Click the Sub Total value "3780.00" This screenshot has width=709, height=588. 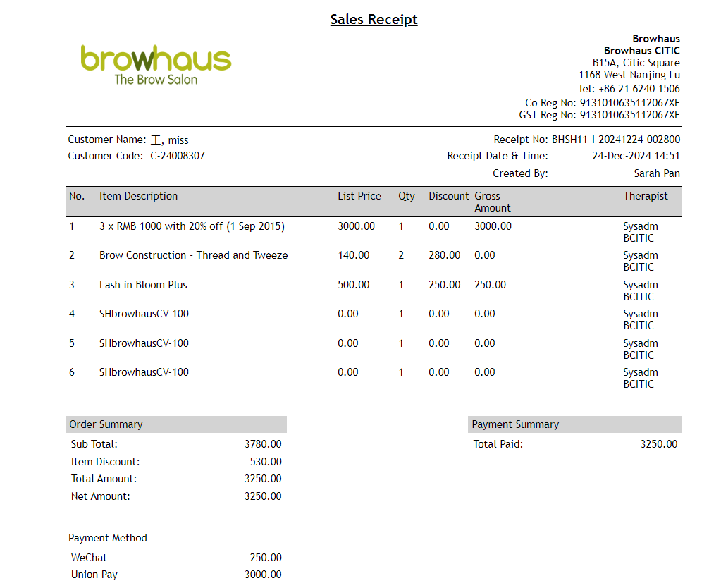pos(263,445)
